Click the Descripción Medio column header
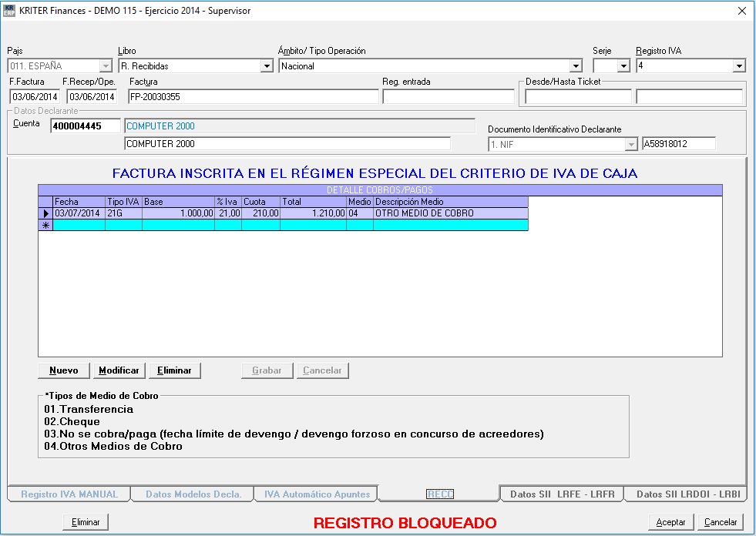 (x=451, y=202)
